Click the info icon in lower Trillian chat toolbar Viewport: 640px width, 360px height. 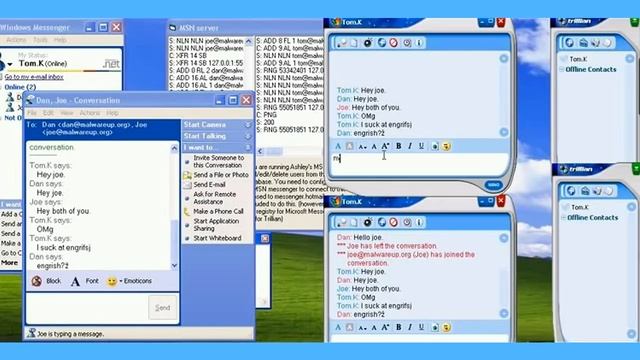coord(419,222)
